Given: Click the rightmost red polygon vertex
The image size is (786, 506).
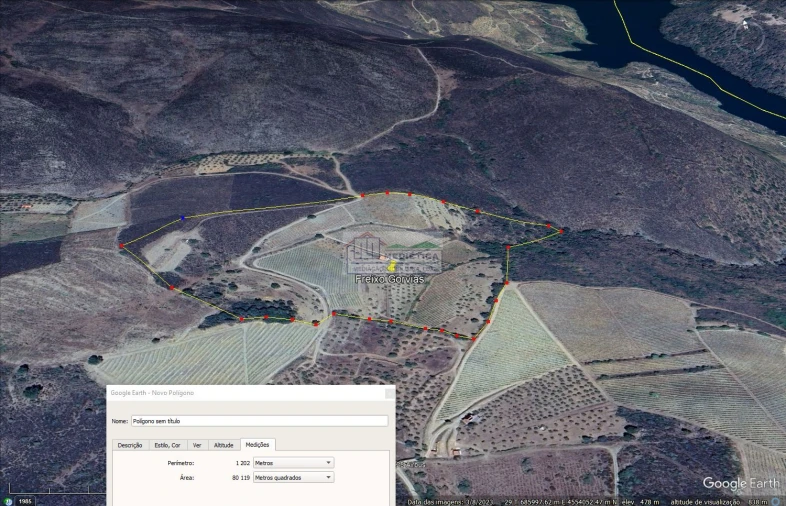Looking at the screenshot, I should click(561, 231).
